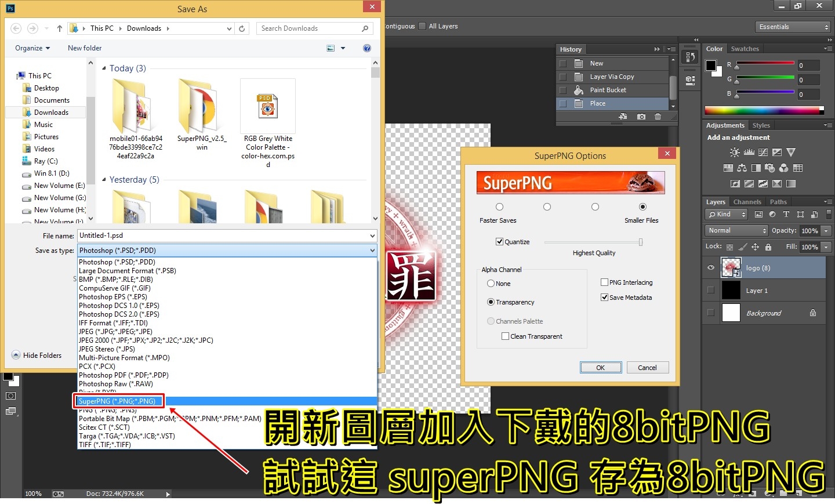The height and width of the screenshot is (504, 835).
Task: Add an Exposure adjustment
Action: point(777,153)
